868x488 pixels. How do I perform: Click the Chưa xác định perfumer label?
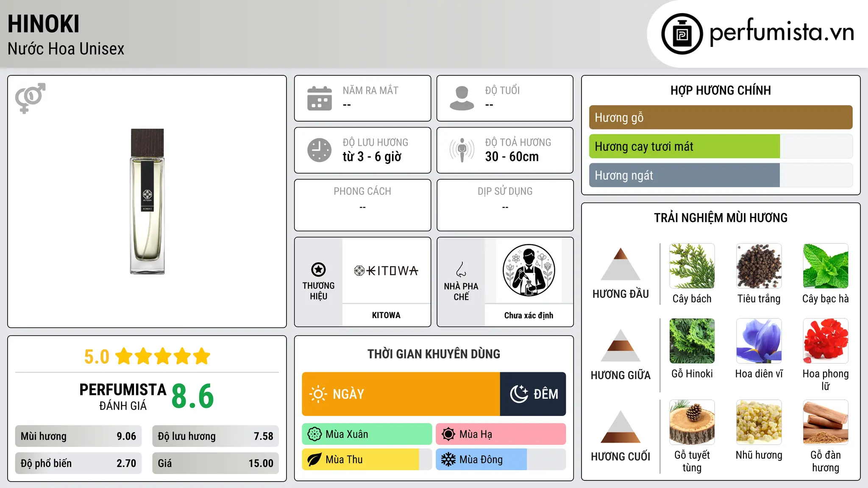pos(529,315)
